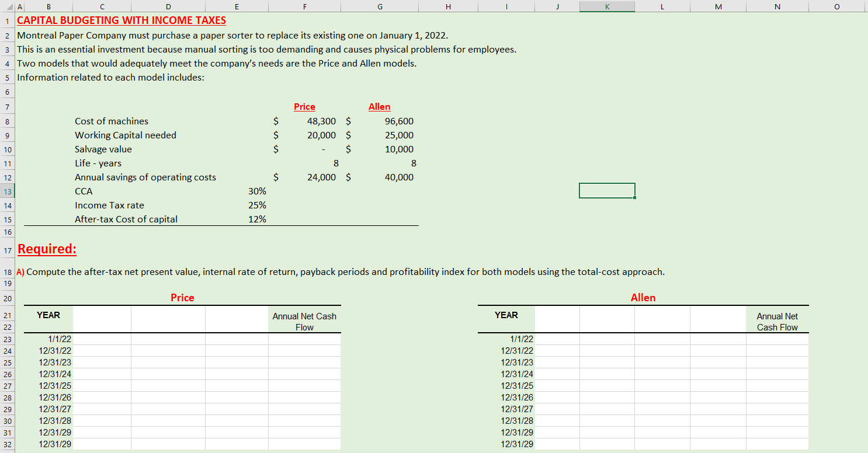Select column N header
868x453 pixels.
click(x=777, y=6)
